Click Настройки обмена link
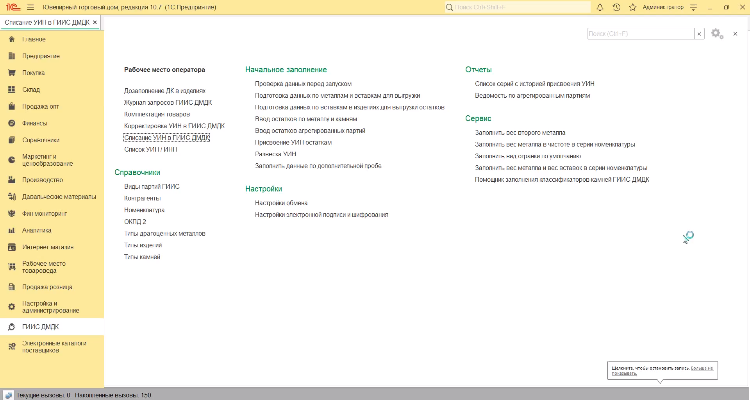The image size is (750, 400). (281, 202)
